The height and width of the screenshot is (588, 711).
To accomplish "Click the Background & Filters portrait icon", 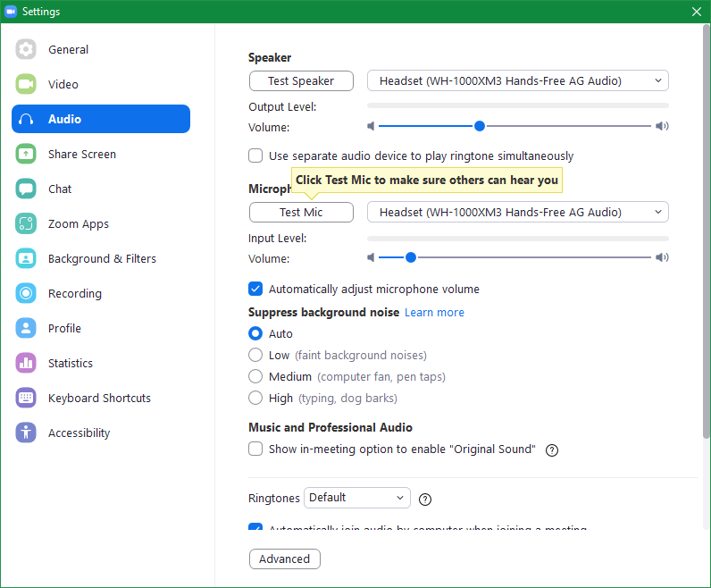I will pos(26,258).
